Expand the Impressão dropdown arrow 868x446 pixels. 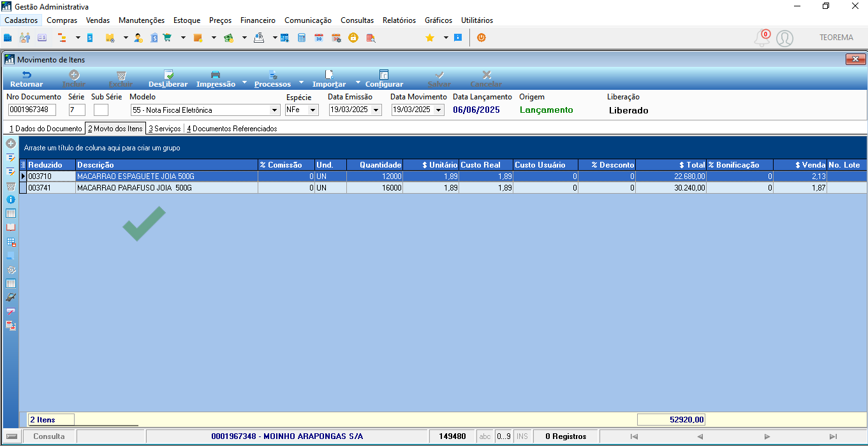click(x=244, y=83)
